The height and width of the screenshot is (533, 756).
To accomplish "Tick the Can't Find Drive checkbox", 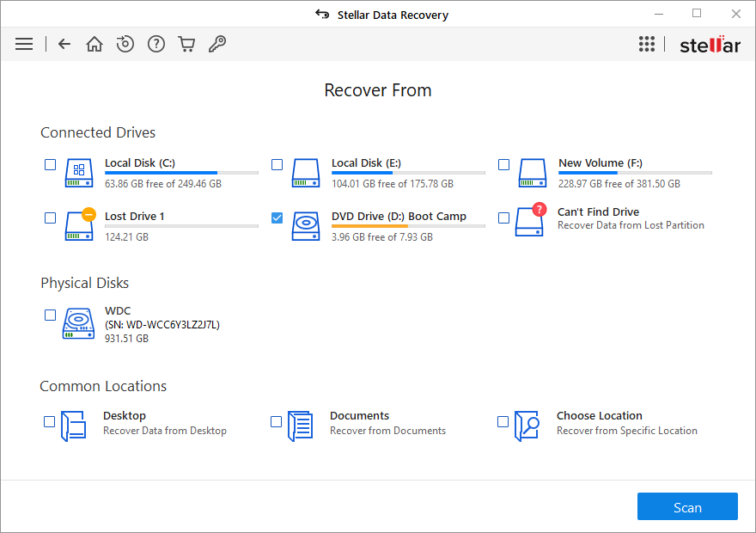I will pyautogui.click(x=503, y=217).
